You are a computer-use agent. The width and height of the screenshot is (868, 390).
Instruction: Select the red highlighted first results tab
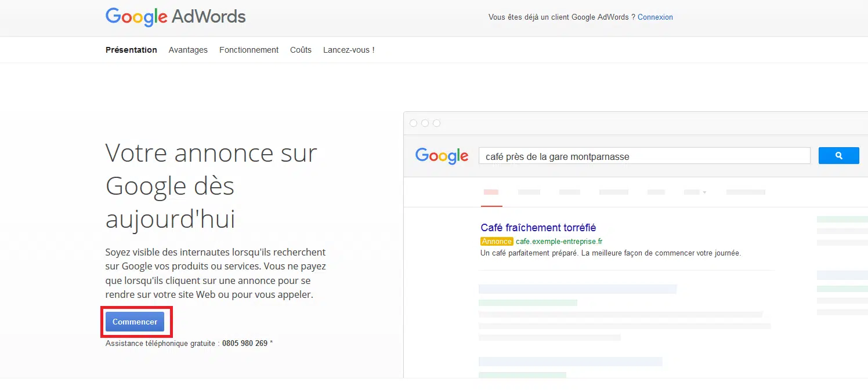[491, 192]
